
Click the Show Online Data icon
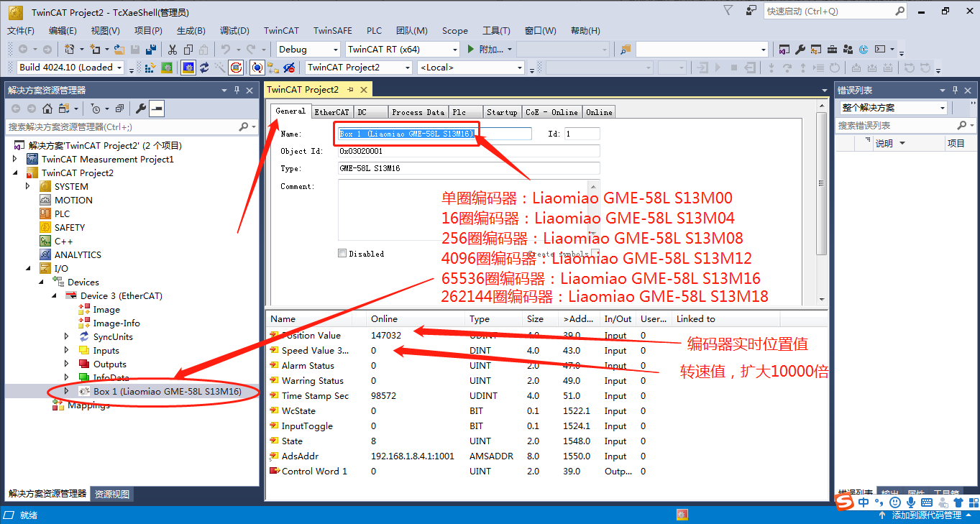(x=257, y=68)
